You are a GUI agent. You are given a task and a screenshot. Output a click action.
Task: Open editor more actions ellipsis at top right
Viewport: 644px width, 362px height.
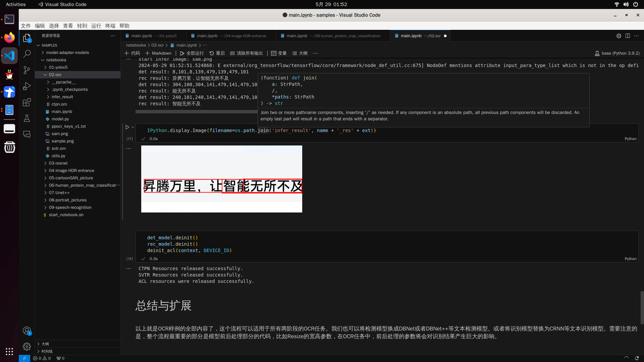tap(636, 36)
